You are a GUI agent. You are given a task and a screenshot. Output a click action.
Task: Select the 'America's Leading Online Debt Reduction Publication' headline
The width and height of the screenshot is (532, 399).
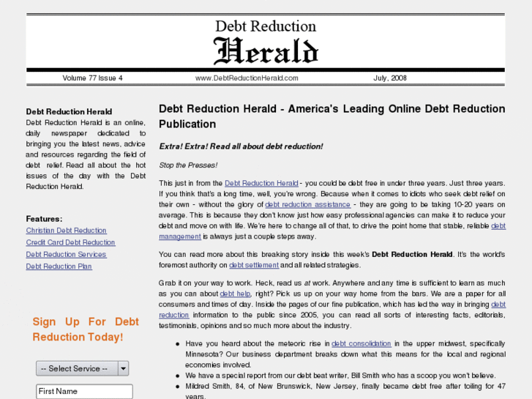[x=331, y=116]
